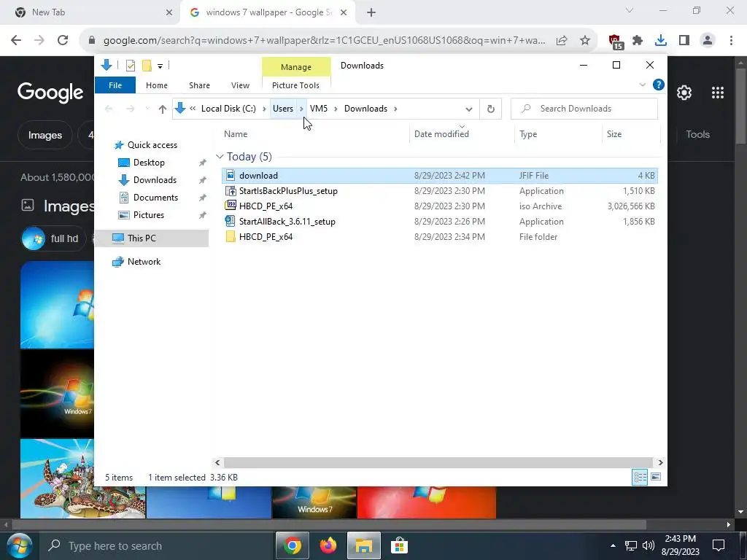The width and height of the screenshot is (747, 560).
Task: Open the Customize Quick Access Toolbar dropdown
Action: click(x=160, y=66)
